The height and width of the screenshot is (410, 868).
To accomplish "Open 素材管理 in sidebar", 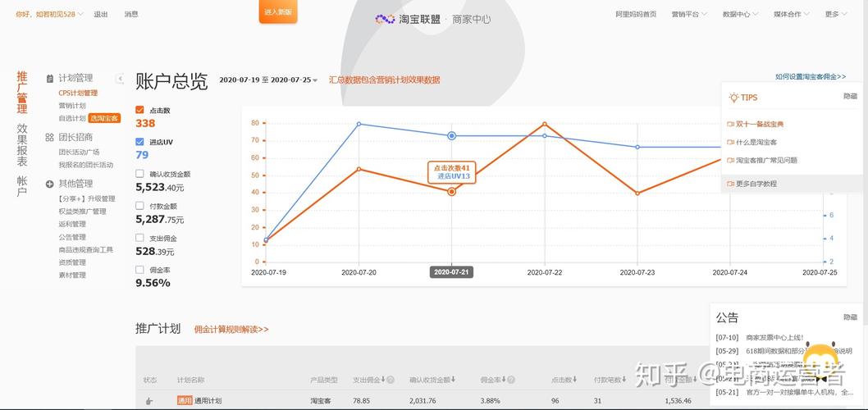I will click(x=72, y=275).
